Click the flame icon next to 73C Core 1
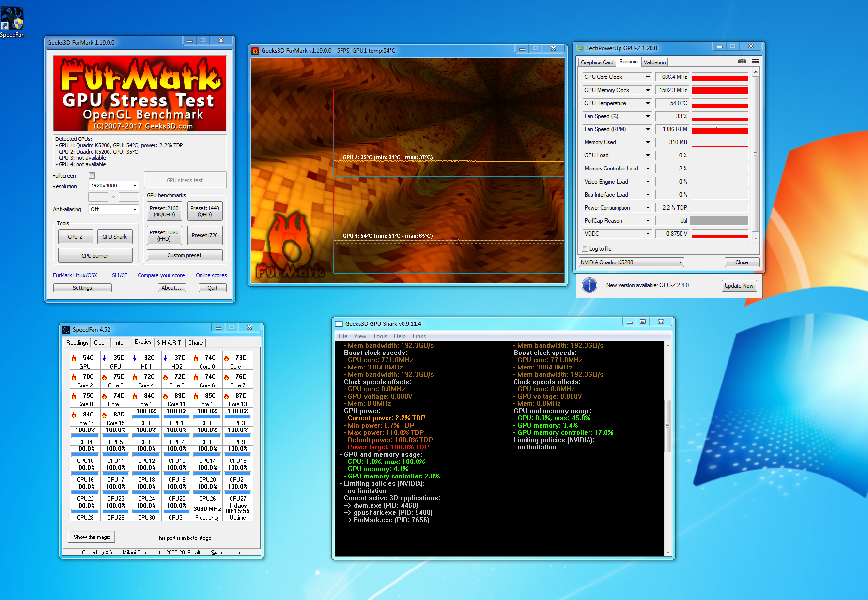 pyautogui.click(x=226, y=358)
